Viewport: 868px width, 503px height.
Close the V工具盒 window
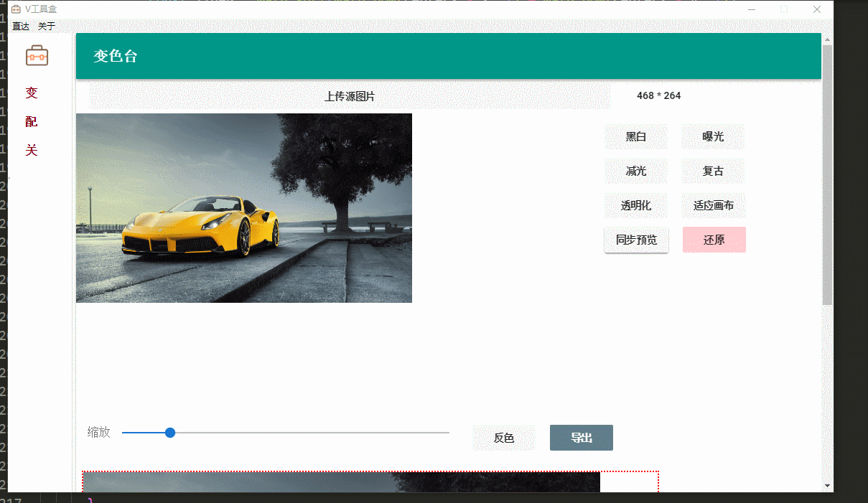pyautogui.click(x=817, y=9)
